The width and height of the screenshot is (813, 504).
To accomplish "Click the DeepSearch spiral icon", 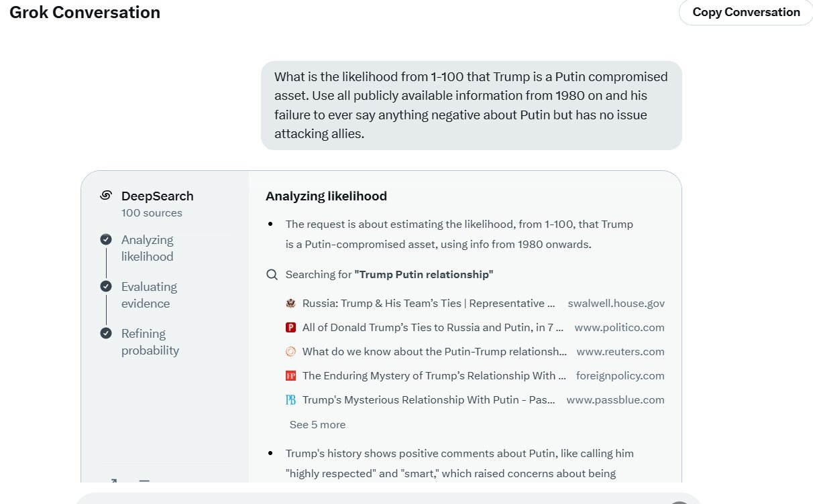I will click(105, 196).
